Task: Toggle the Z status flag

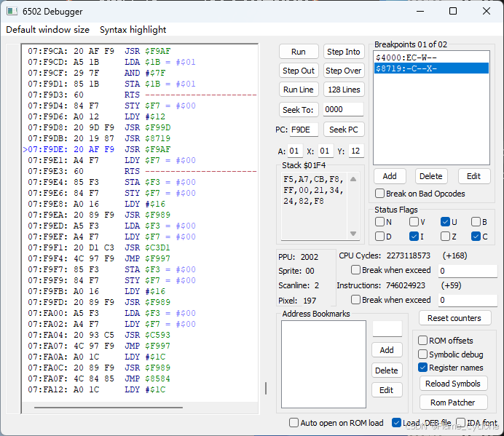Action: coord(445,237)
